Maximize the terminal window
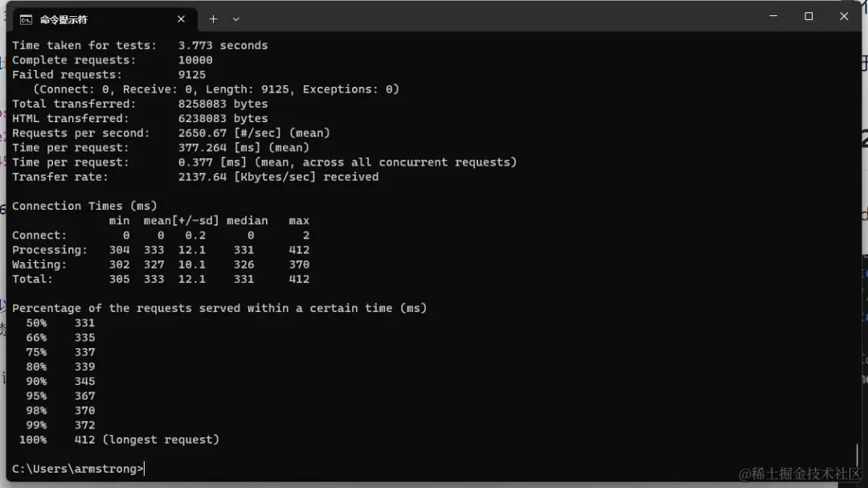This screenshot has width=868, height=488. pos(809,16)
